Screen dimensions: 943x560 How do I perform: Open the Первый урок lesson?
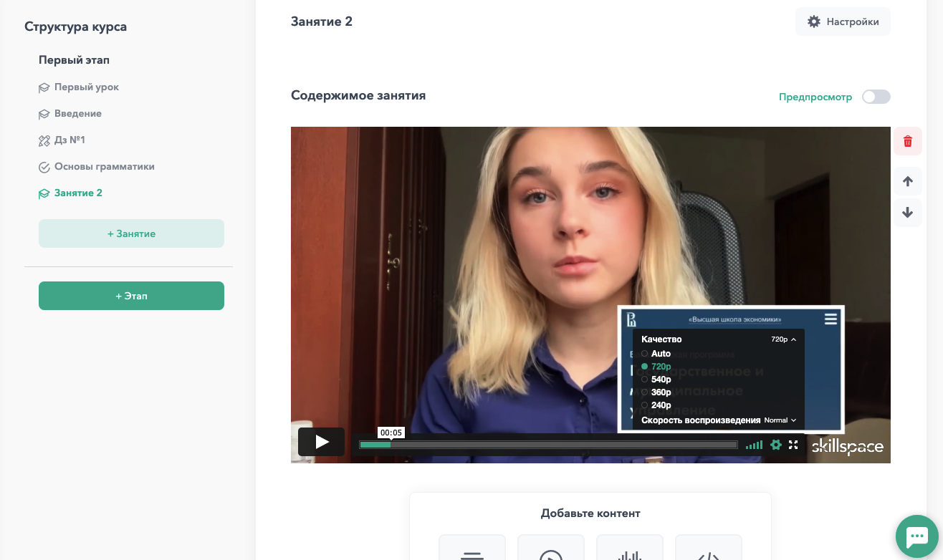(x=79, y=87)
